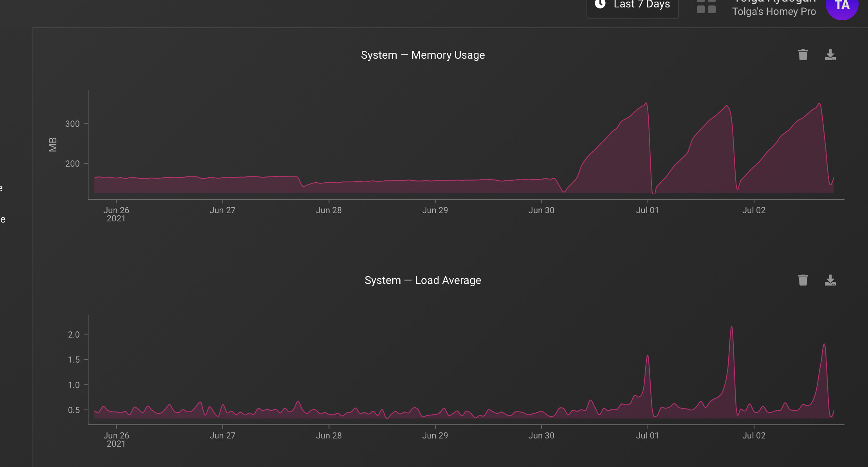Click the MB axis label on memory chart
The width and height of the screenshot is (868, 467).
pos(53,145)
